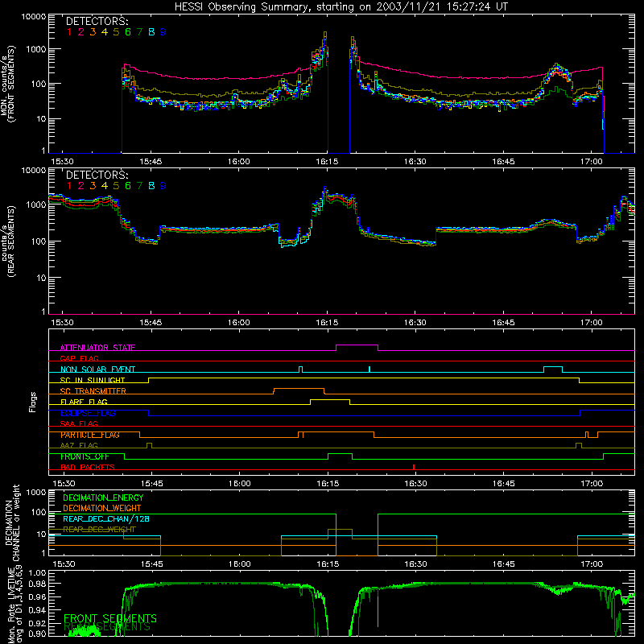This screenshot has height=644, width=644.
Task: Pick cyan detector 8 in the rear segments legend
Action: (151, 186)
